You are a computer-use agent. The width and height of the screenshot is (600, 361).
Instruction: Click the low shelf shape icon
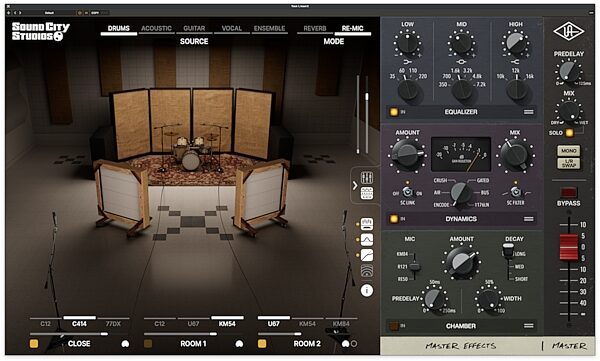pyautogui.click(x=408, y=62)
